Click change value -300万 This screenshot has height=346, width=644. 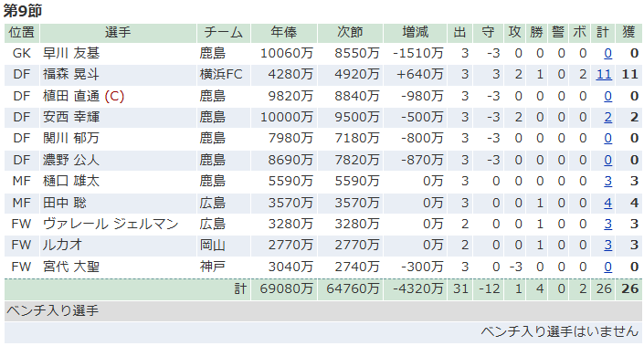click(x=422, y=267)
